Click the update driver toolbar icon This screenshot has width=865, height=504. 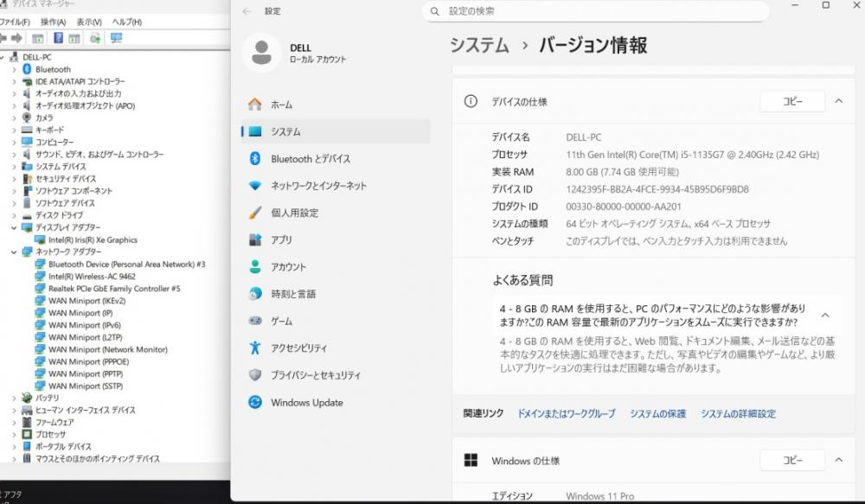tap(95, 38)
